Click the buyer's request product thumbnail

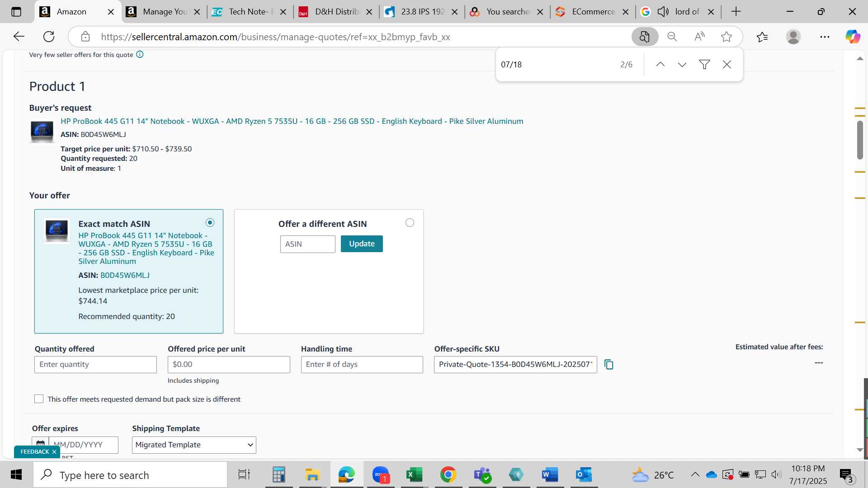(x=42, y=131)
